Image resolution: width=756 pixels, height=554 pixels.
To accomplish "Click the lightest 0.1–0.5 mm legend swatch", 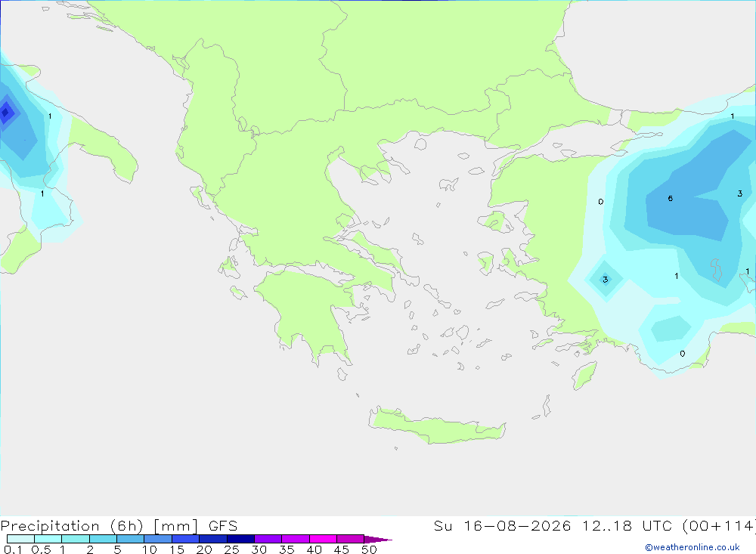I will [x=20, y=539].
